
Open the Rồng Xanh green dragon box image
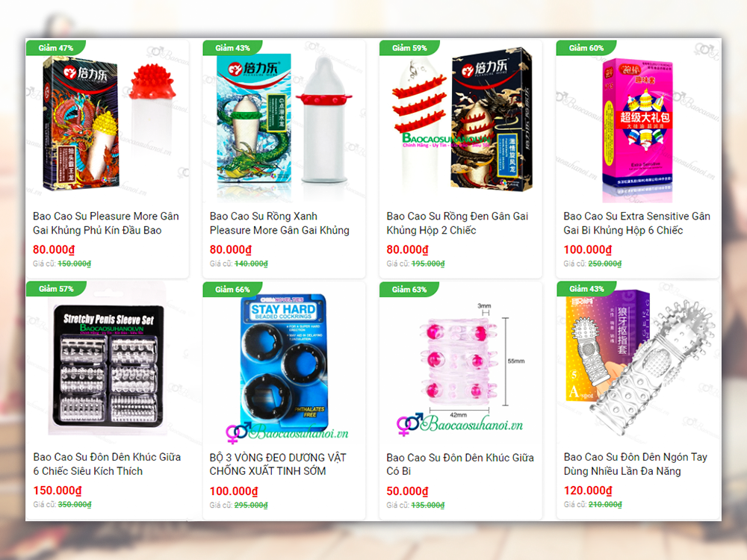point(284,123)
